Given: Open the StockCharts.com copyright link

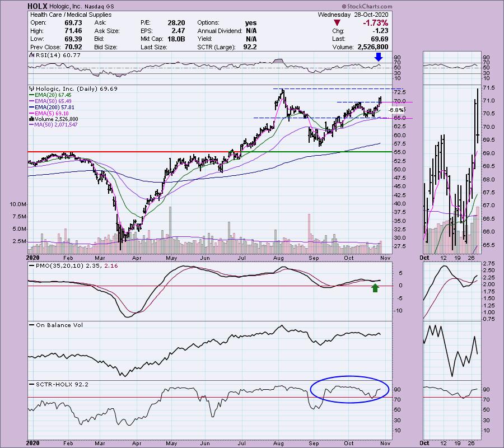Looking at the screenshot, I should (x=367, y=6).
